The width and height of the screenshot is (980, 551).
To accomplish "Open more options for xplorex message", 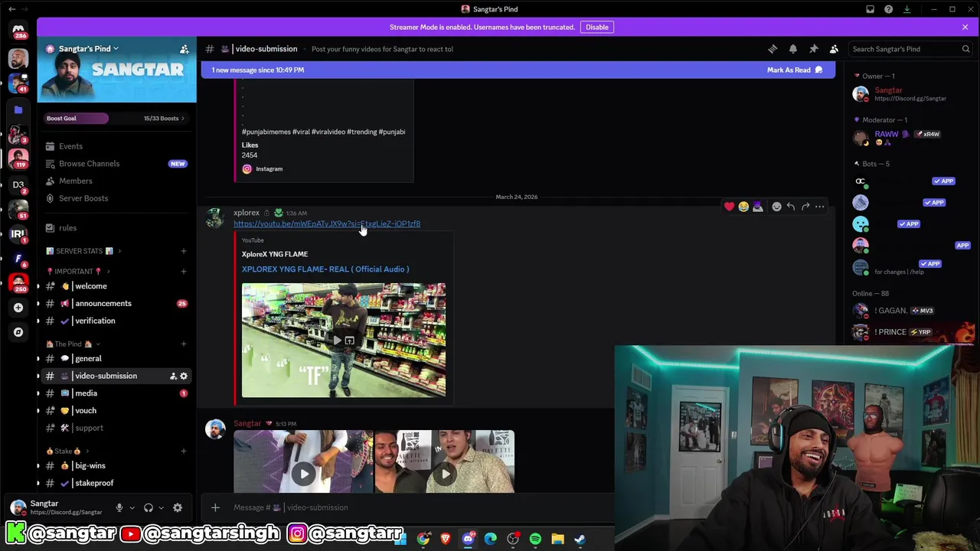I will [x=820, y=207].
